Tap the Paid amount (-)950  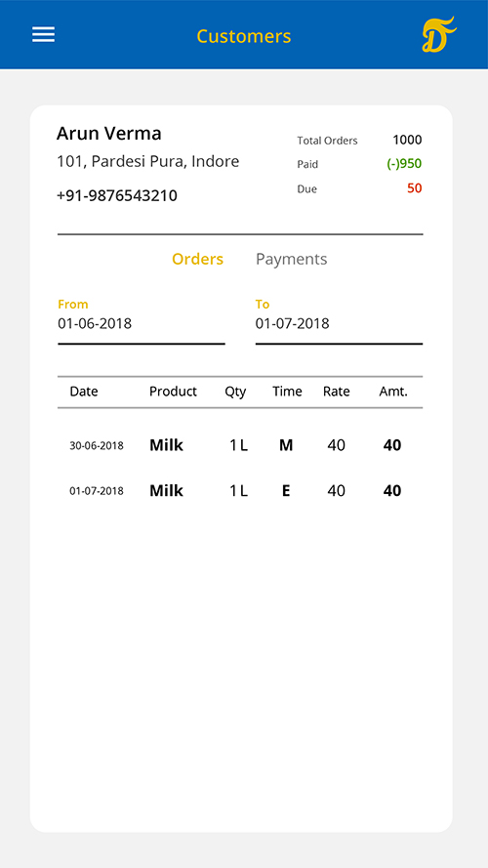click(404, 164)
